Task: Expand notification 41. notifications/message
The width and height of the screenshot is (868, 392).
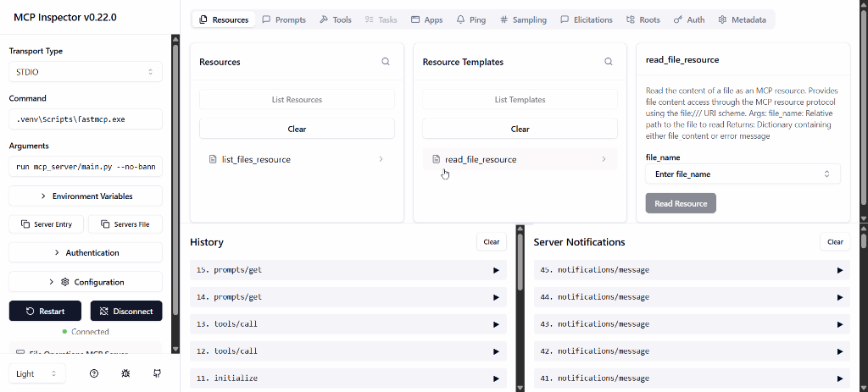Action: tap(692, 378)
